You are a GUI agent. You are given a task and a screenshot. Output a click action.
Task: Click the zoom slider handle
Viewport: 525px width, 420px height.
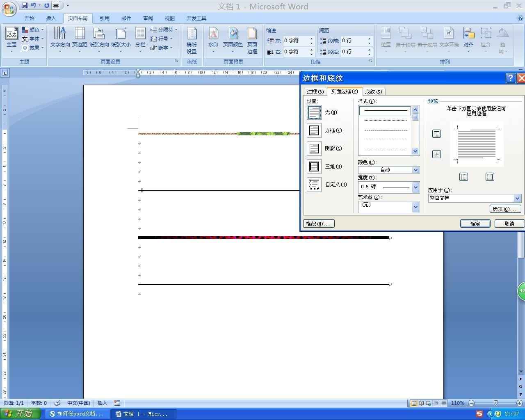[x=495, y=403]
